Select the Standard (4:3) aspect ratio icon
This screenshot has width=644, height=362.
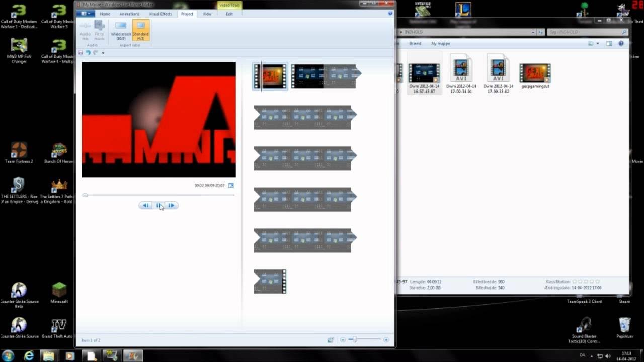(140, 29)
